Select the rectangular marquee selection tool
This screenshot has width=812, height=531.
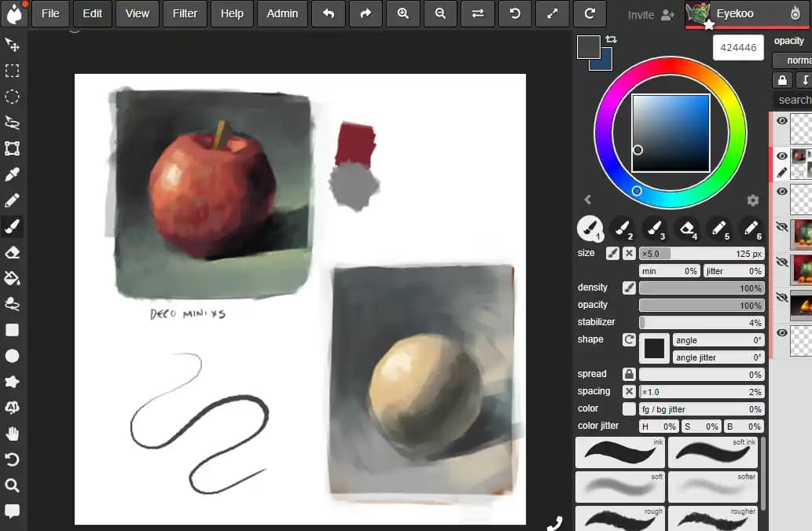pyautogui.click(x=12, y=71)
